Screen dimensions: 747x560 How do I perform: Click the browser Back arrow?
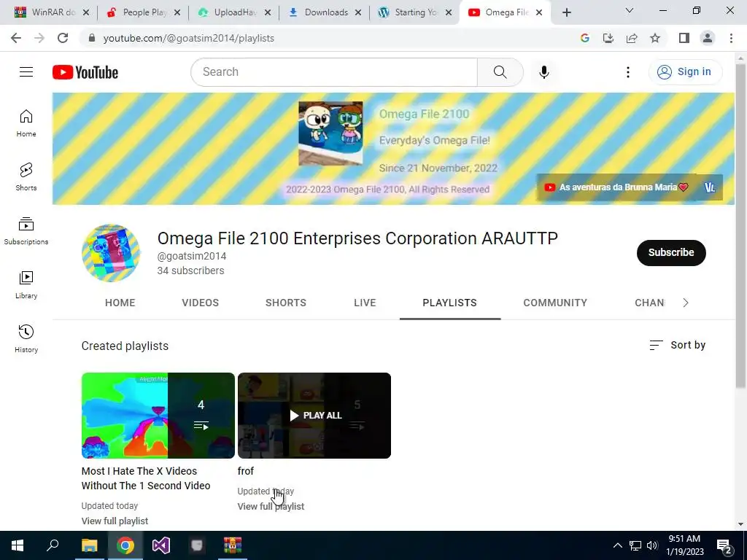[x=16, y=38]
